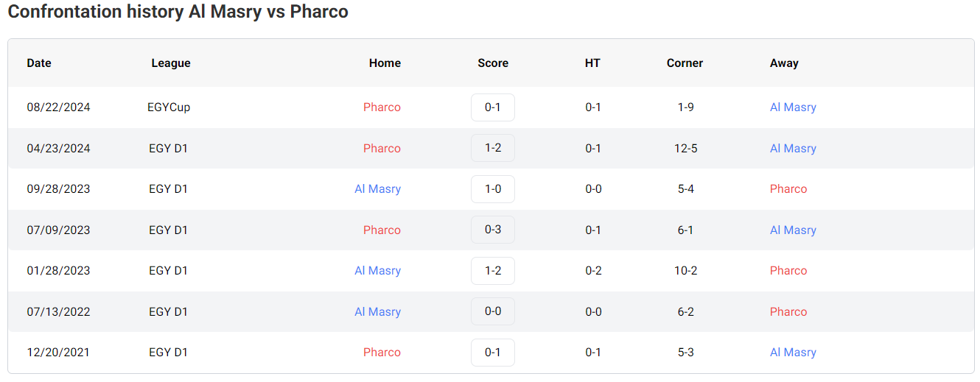This screenshot has height=382, width=980.
Task: Open away team Al Masry on 12/20/2021
Action: 793,353
